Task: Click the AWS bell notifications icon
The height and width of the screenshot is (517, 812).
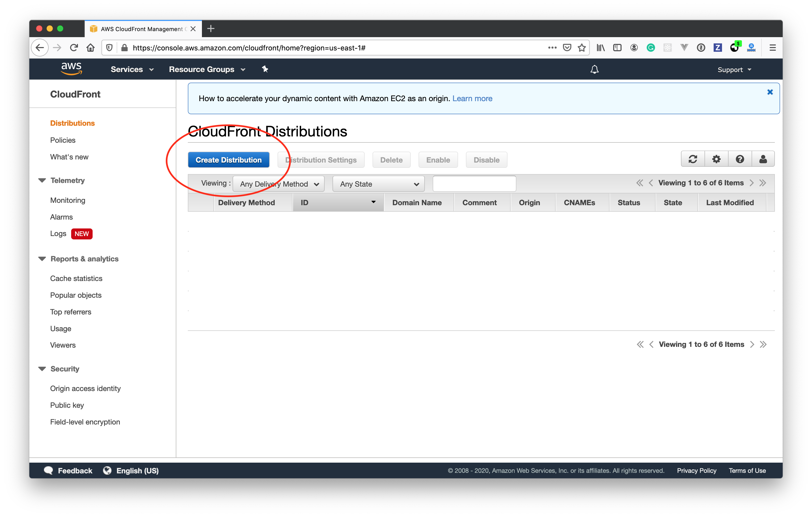Action: point(594,69)
